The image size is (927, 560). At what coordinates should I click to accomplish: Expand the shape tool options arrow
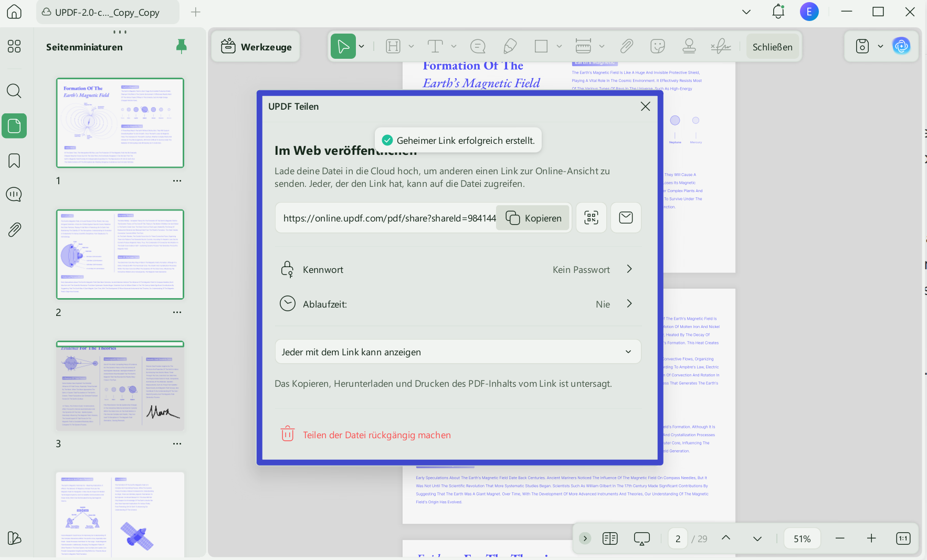point(559,47)
